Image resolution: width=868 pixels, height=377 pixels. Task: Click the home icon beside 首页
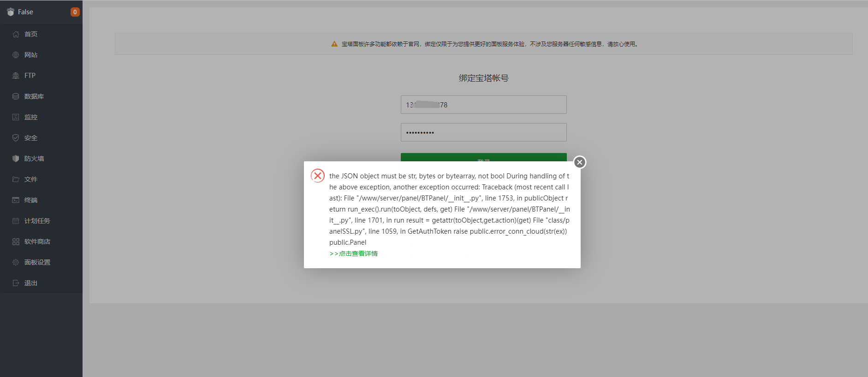tap(16, 34)
